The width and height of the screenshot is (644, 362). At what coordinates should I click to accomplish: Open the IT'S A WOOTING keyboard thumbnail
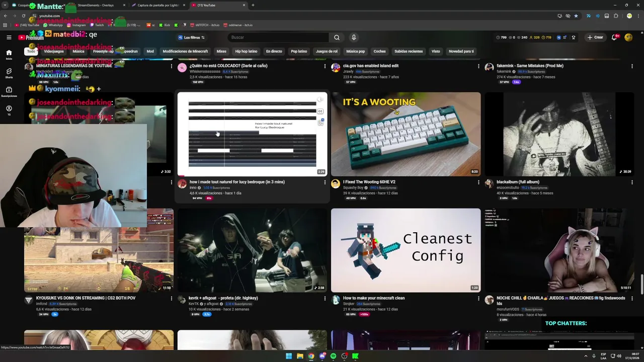coord(406,134)
